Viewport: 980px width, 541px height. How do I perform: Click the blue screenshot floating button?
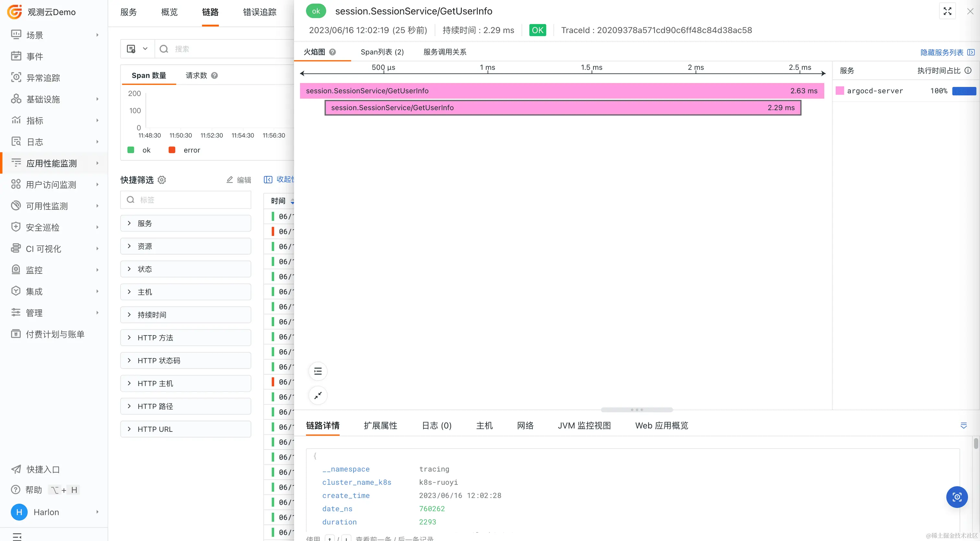957,497
